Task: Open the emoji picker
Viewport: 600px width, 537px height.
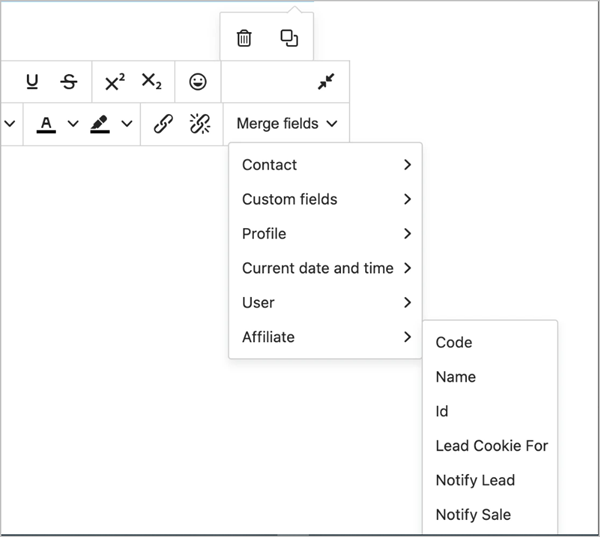Action: coord(198,82)
